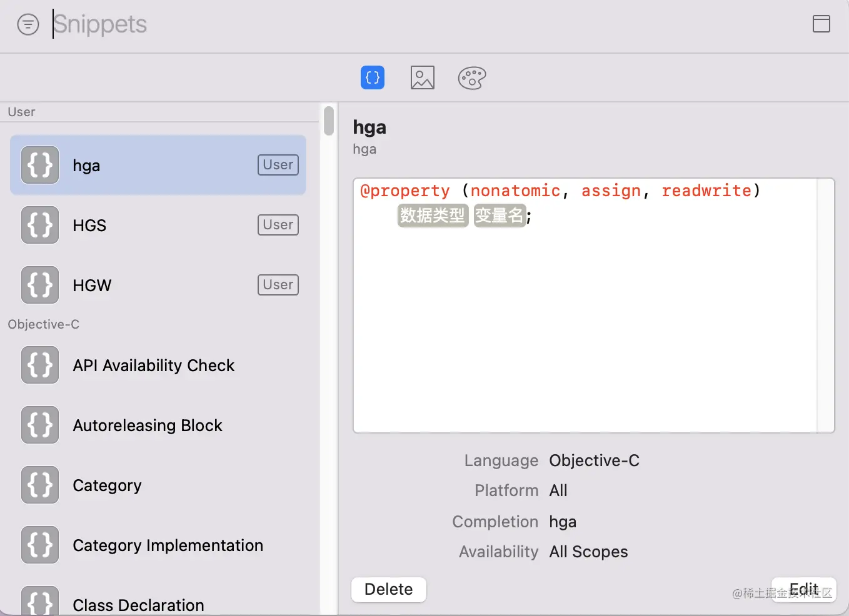Select the HGS snippet row
Screen dimensions: 849x616
tap(158, 225)
